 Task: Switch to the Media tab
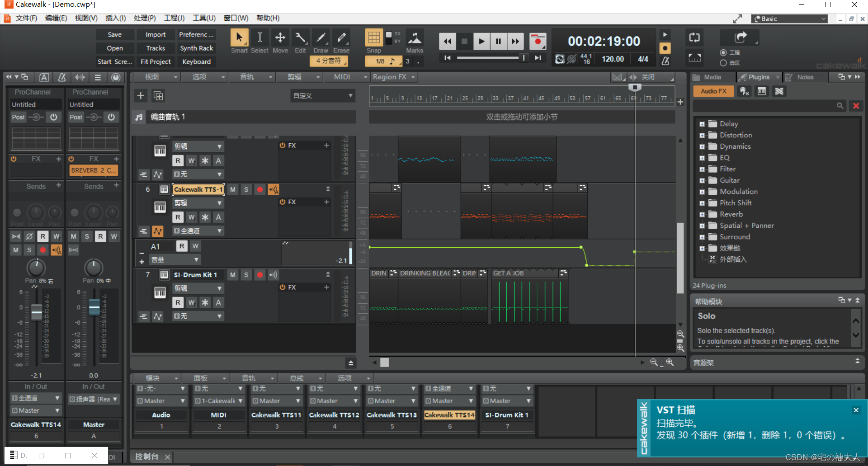(x=712, y=77)
